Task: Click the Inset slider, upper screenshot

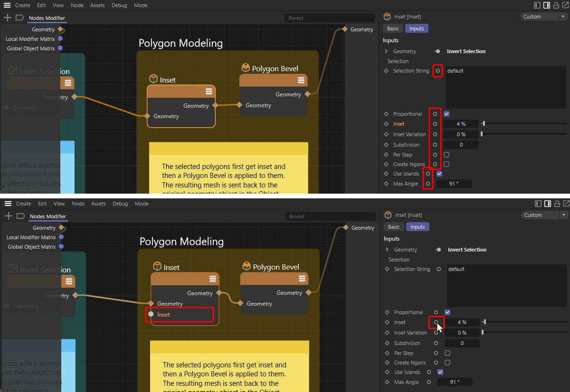Action: (524, 124)
